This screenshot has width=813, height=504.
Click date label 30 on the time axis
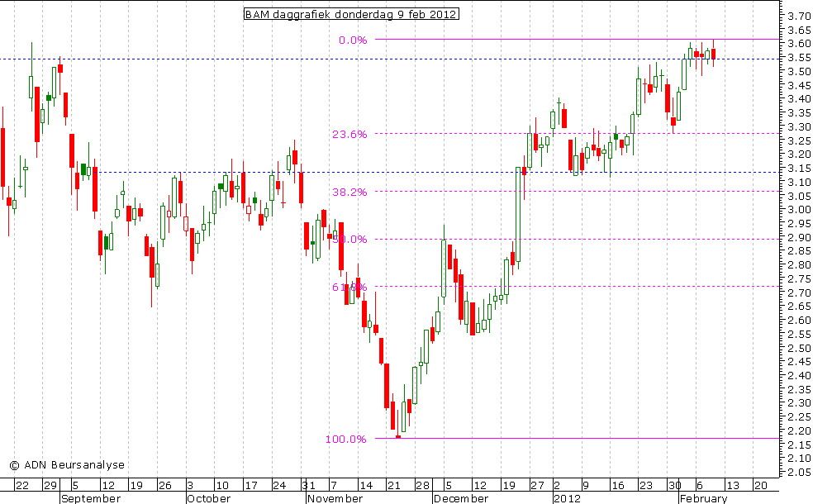click(674, 485)
